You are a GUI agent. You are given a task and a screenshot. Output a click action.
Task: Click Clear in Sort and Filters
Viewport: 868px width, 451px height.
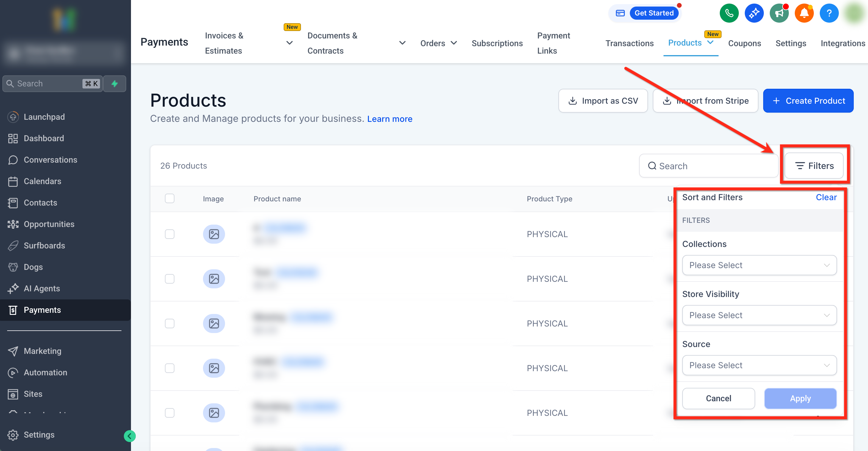tap(826, 197)
